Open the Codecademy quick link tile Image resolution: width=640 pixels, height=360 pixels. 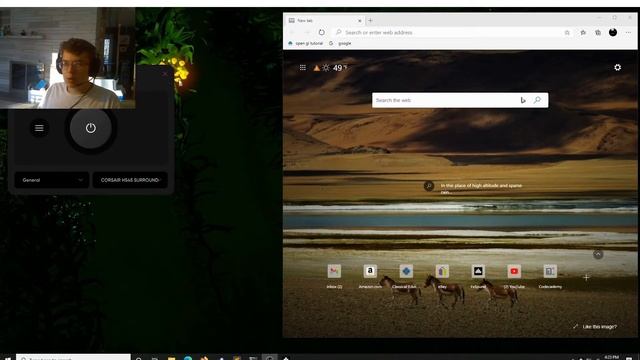pos(550,276)
